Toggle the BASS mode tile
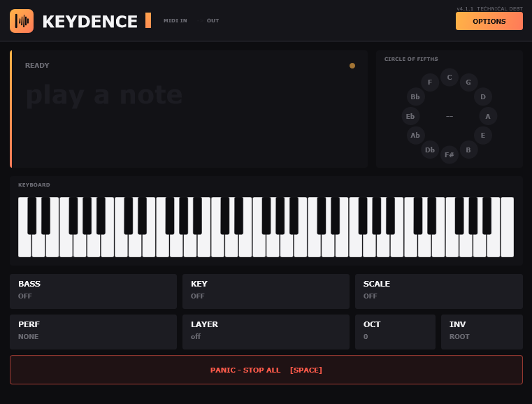The height and width of the screenshot is (404, 532). coord(93,291)
